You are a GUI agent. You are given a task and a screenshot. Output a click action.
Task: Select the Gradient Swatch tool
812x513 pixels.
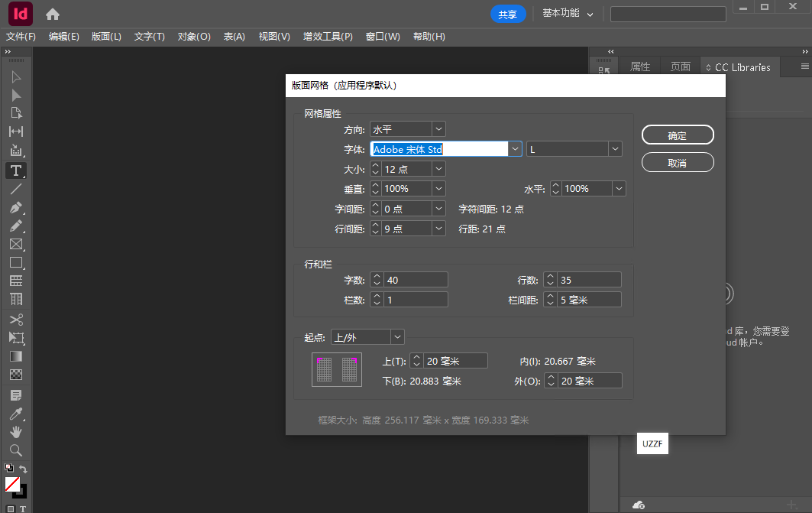(x=16, y=356)
